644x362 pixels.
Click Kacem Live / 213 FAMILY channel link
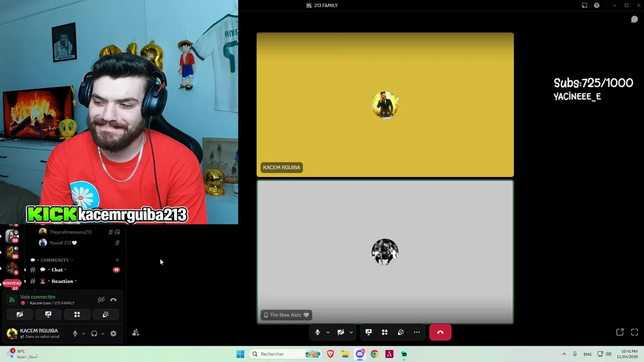[x=52, y=303]
